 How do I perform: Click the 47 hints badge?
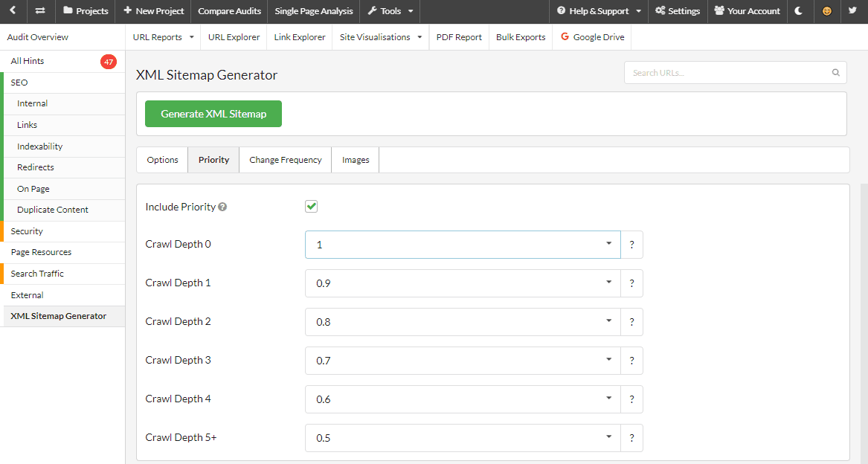pos(109,62)
